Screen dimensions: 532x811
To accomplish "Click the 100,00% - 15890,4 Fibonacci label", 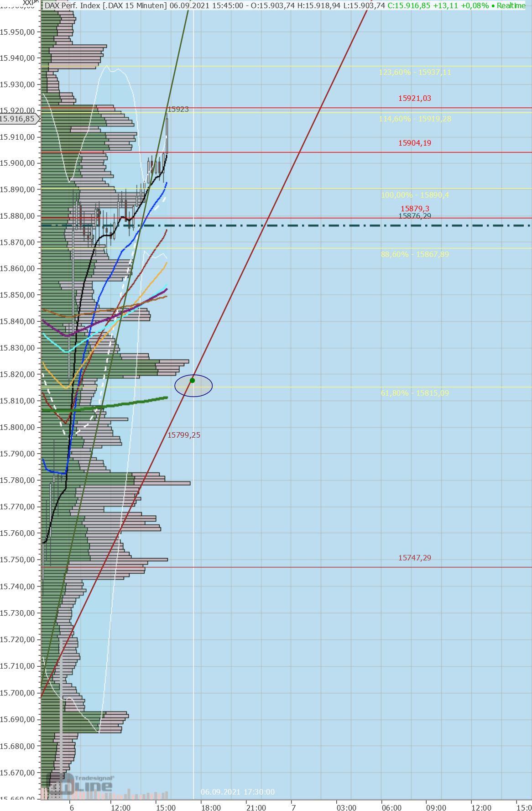I will (414, 195).
